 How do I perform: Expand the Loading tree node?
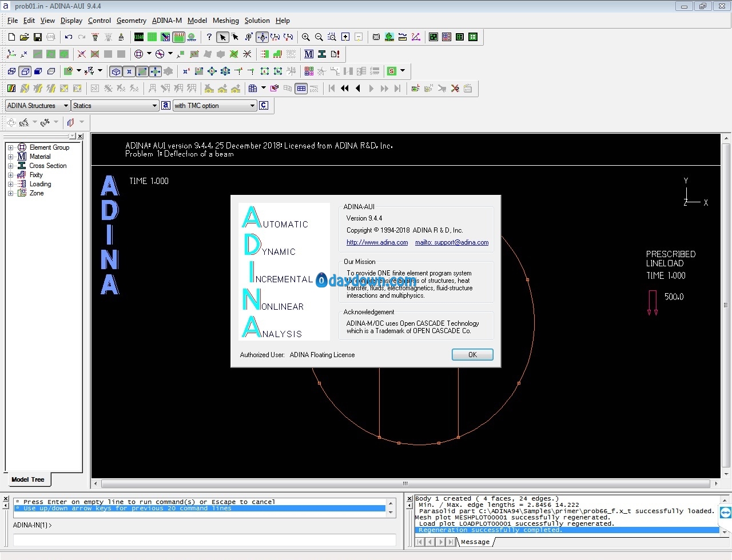click(x=10, y=184)
